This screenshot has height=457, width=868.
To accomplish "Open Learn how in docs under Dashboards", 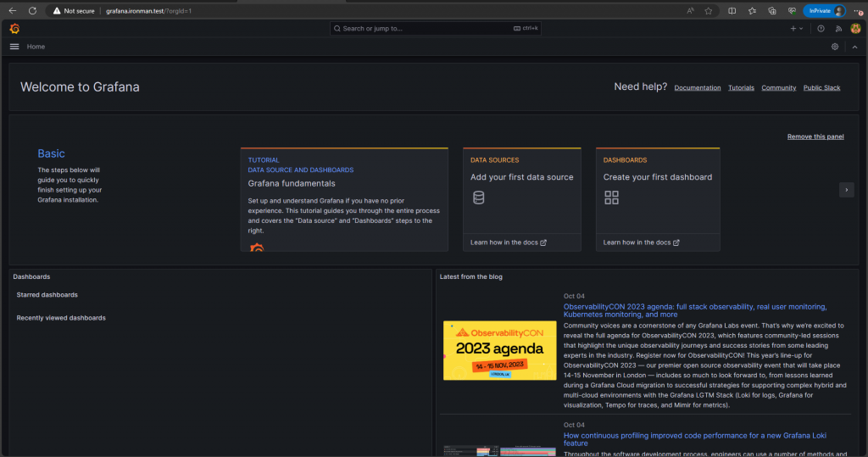I will coord(641,242).
